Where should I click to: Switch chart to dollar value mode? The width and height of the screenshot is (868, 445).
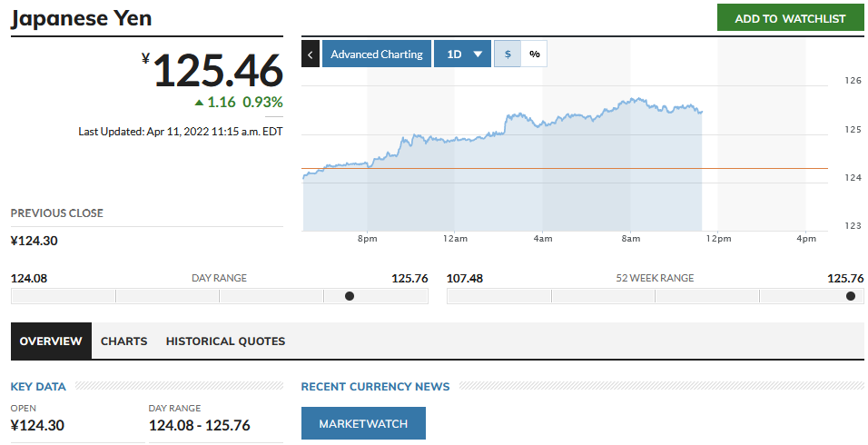pos(508,54)
